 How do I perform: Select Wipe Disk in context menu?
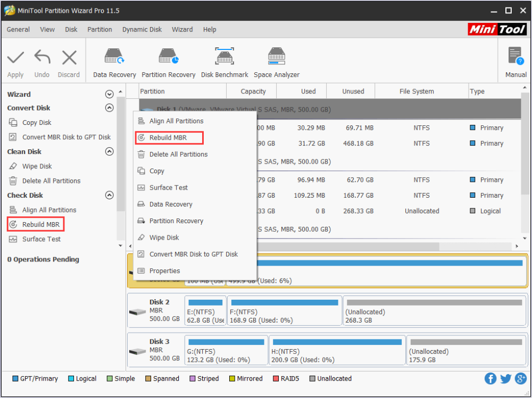coord(195,238)
